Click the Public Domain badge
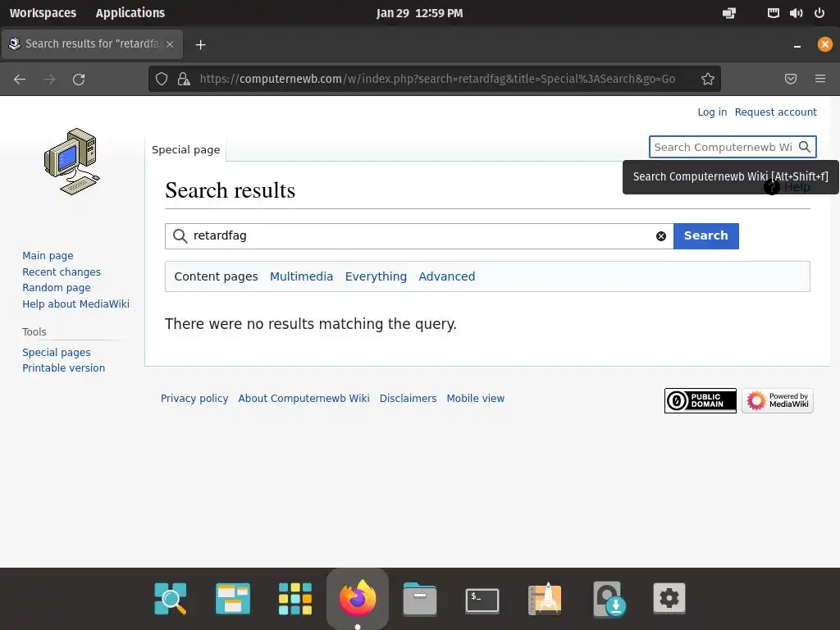This screenshot has height=630, width=840. tap(701, 400)
